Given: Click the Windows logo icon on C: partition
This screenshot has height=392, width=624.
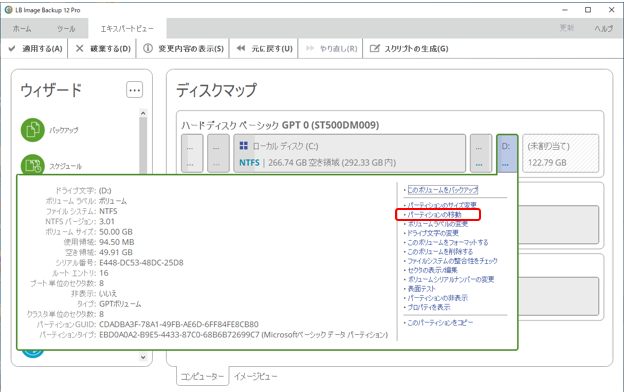Looking at the screenshot, I should coord(244,146).
